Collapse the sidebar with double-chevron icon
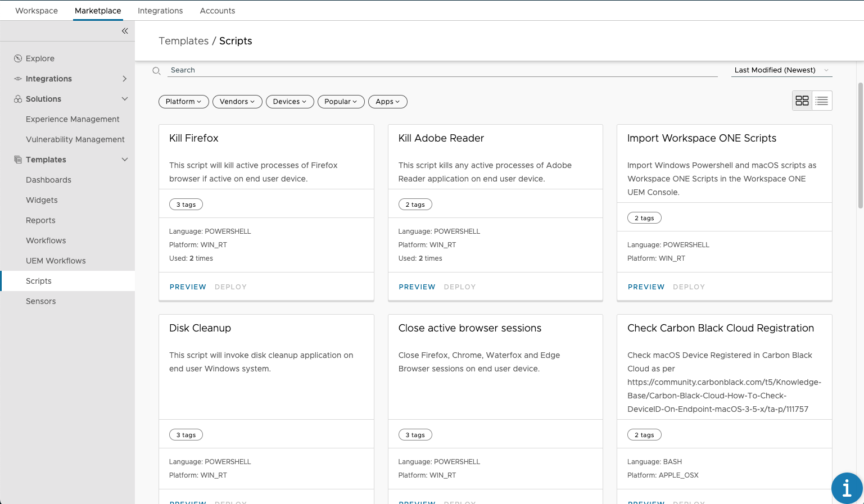The width and height of the screenshot is (864, 504). coord(125,31)
